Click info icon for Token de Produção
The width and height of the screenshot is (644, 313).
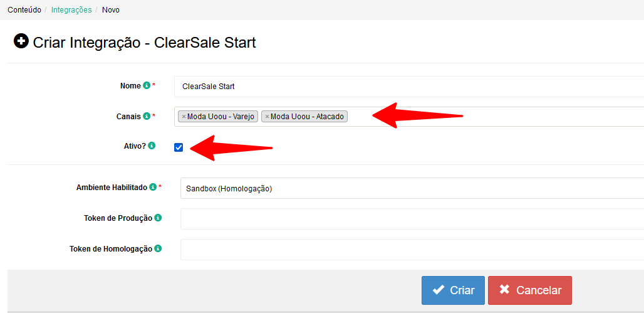158,218
